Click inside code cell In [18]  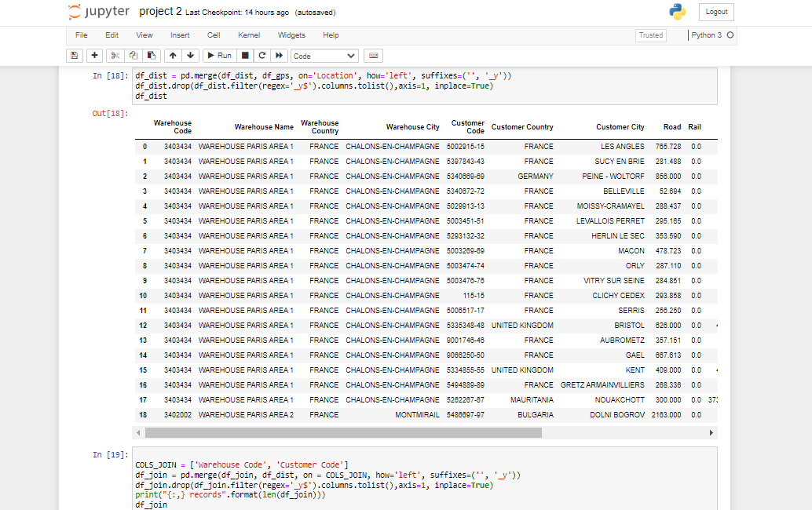[x=425, y=86]
